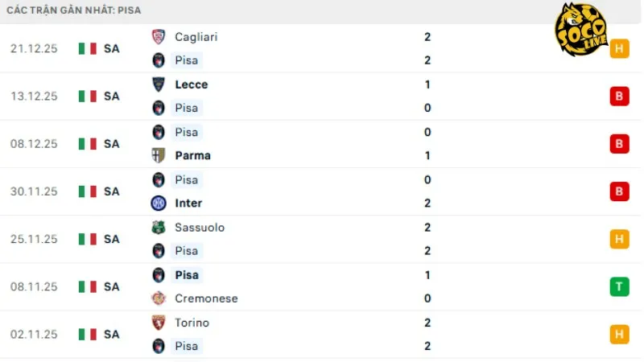Click the Torino team crest

click(x=159, y=323)
